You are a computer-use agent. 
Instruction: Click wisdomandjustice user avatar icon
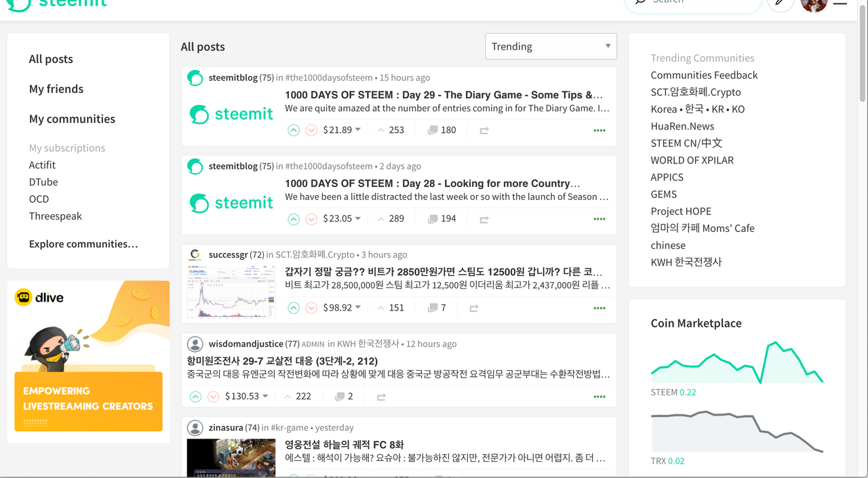(x=195, y=344)
